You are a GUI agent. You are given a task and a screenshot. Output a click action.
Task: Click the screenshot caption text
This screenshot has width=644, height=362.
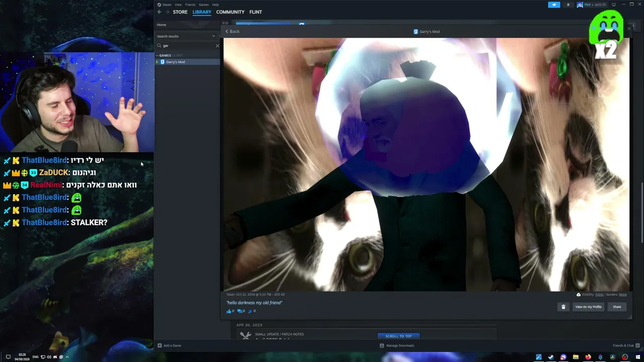[x=255, y=303]
